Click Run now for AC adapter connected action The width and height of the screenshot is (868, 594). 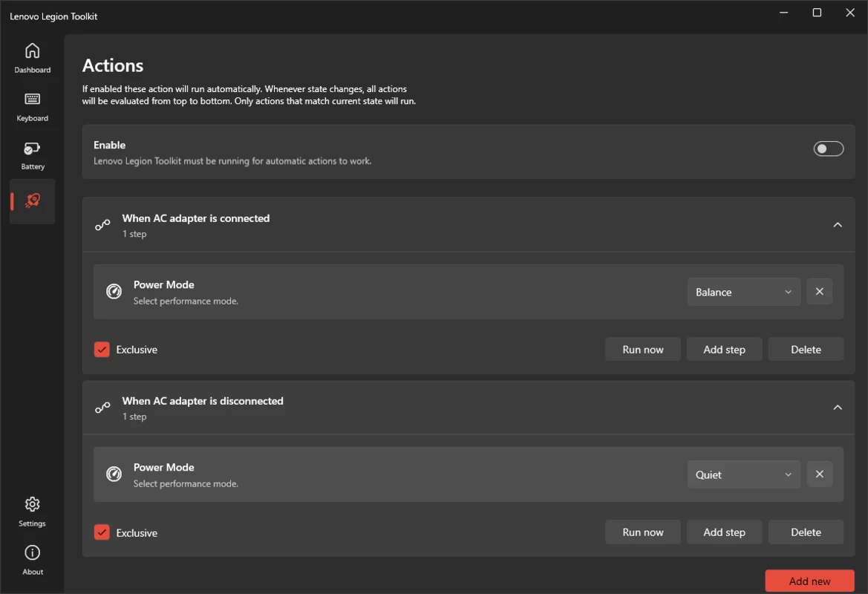click(643, 349)
